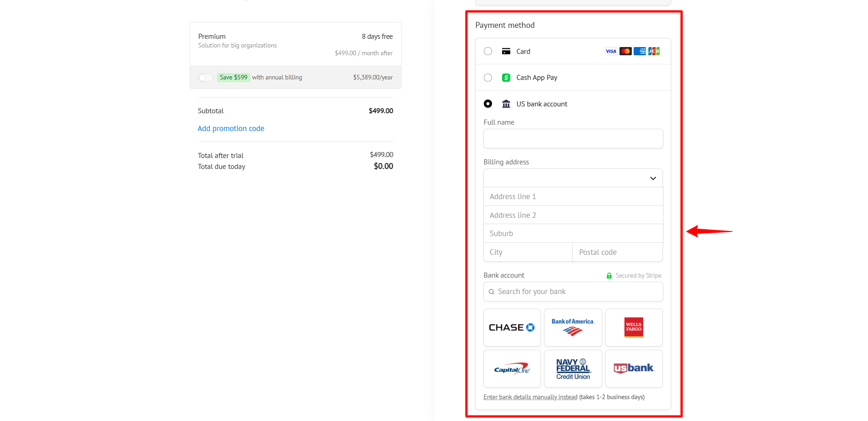Click the $5,389.00/year price text
The height and width of the screenshot is (421, 868).
[373, 78]
